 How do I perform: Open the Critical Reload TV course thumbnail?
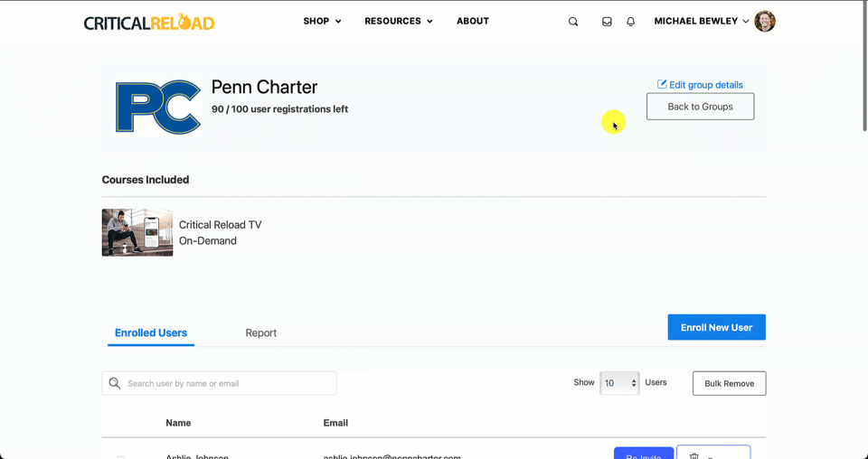pyautogui.click(x=137, y=232)
